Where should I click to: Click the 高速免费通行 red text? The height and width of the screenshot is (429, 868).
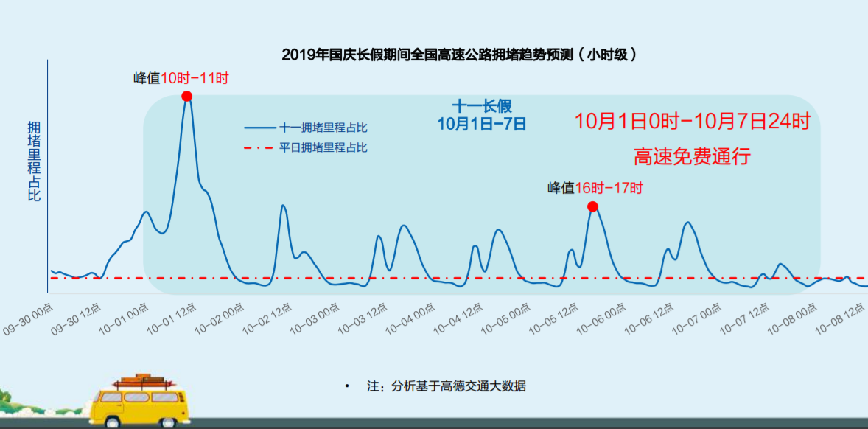pos(691,156)
